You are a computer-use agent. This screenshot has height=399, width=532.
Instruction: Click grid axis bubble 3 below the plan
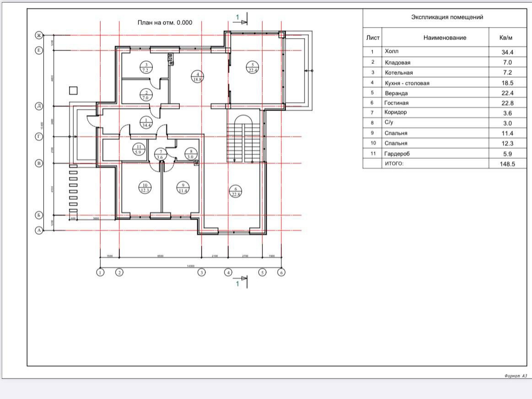201,272
